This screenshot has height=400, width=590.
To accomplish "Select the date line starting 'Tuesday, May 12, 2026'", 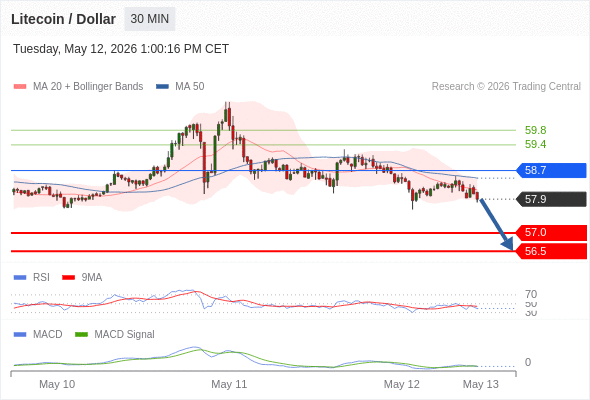I will click(121, 49).
